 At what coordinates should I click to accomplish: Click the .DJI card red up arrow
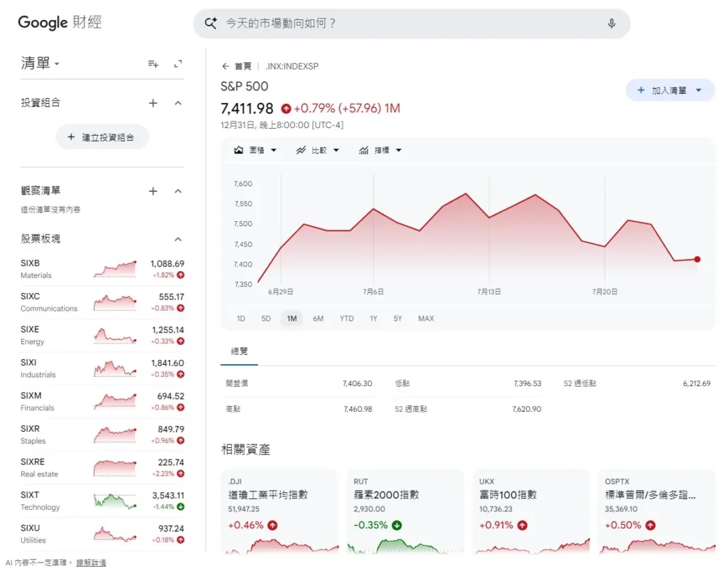point(272,525)
